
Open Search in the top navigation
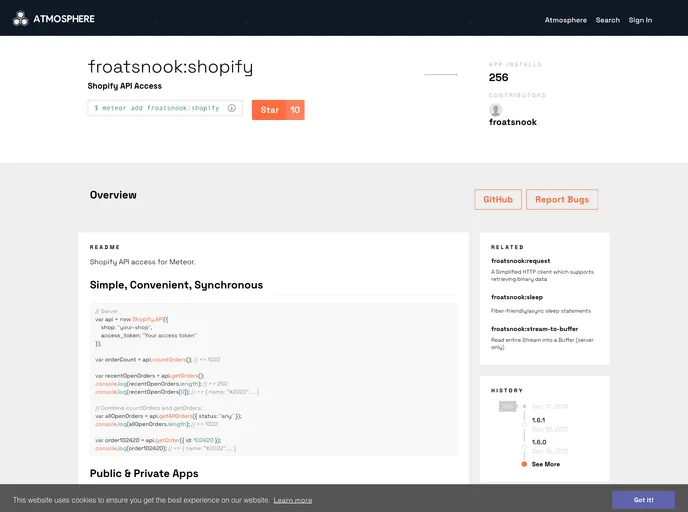coord(608,20)
